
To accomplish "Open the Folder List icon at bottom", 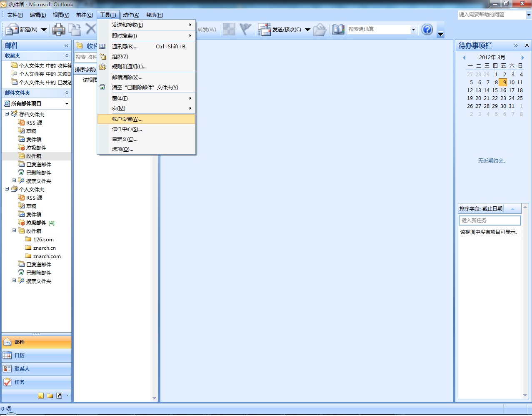I will (50, 396).
